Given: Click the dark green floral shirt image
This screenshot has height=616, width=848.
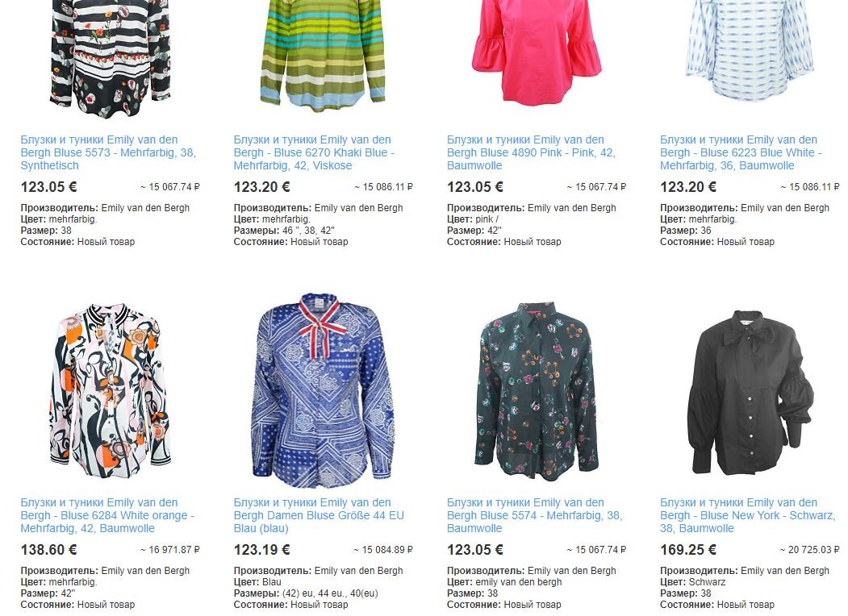Looking at the screenshot, I should click(536, 391).
